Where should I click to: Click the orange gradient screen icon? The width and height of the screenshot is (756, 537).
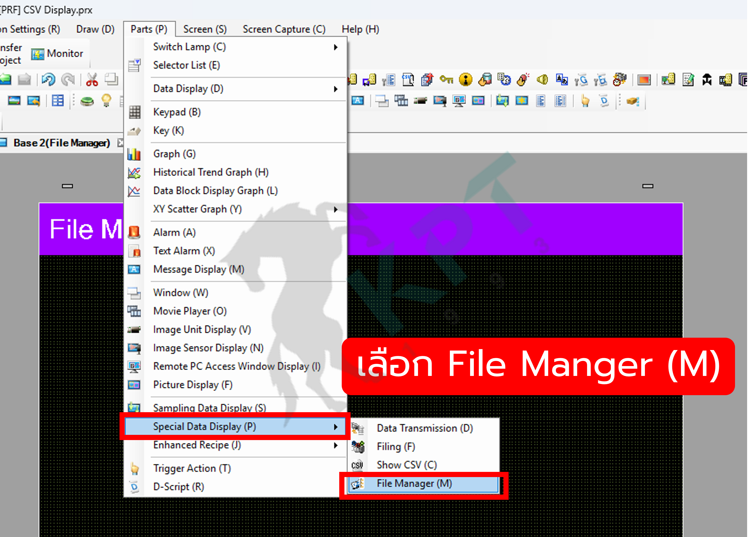(x=644, y=80)
